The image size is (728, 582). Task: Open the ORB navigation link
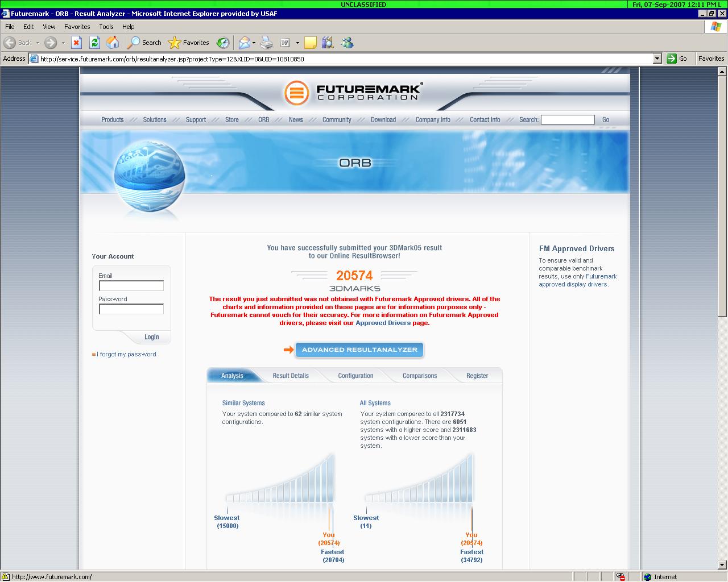click(x=264, y=120)
